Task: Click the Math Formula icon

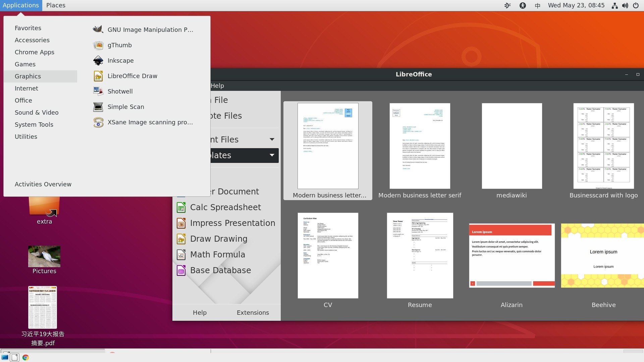Action: [x=181, y=255]
